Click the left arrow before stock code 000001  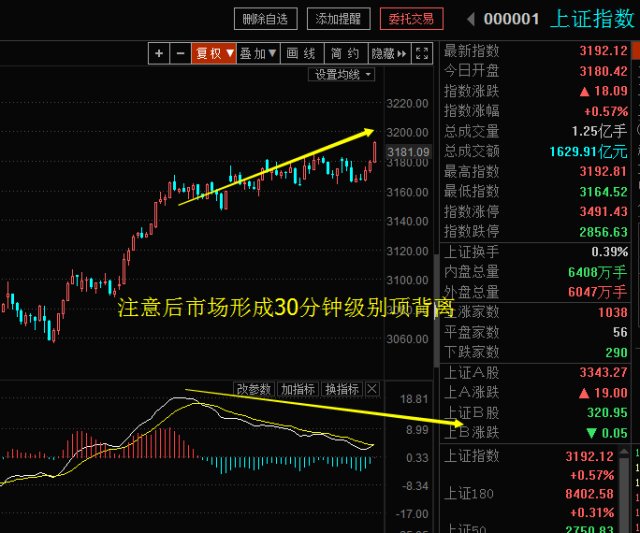point(470,18)
